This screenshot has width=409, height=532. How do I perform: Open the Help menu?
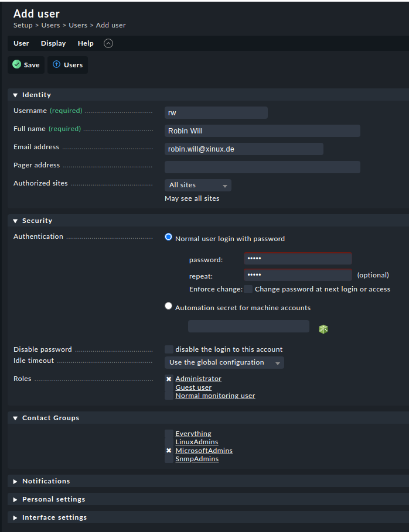(x=86, y=43)
